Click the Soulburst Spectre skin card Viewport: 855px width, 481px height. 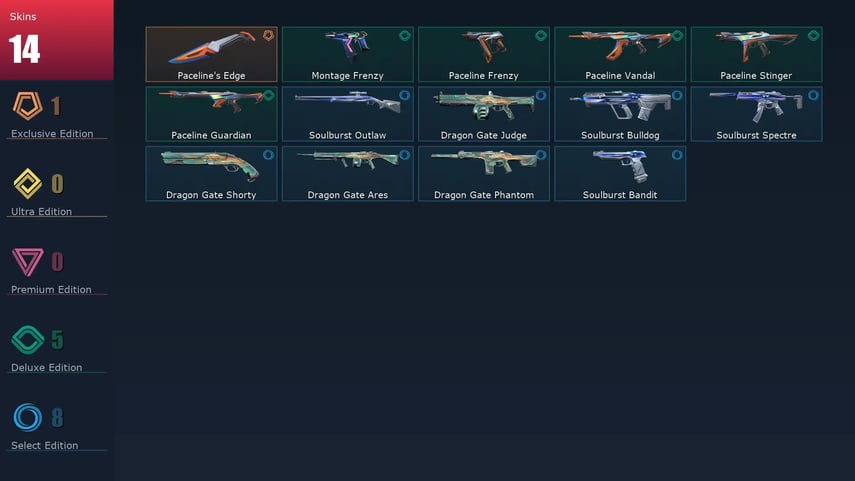click(756, 114)
